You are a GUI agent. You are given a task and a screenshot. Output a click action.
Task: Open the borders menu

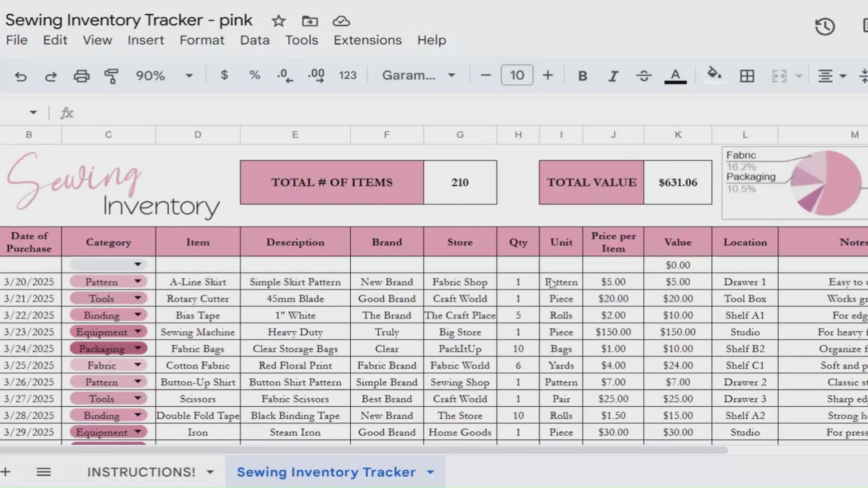(x=747, y=75)
